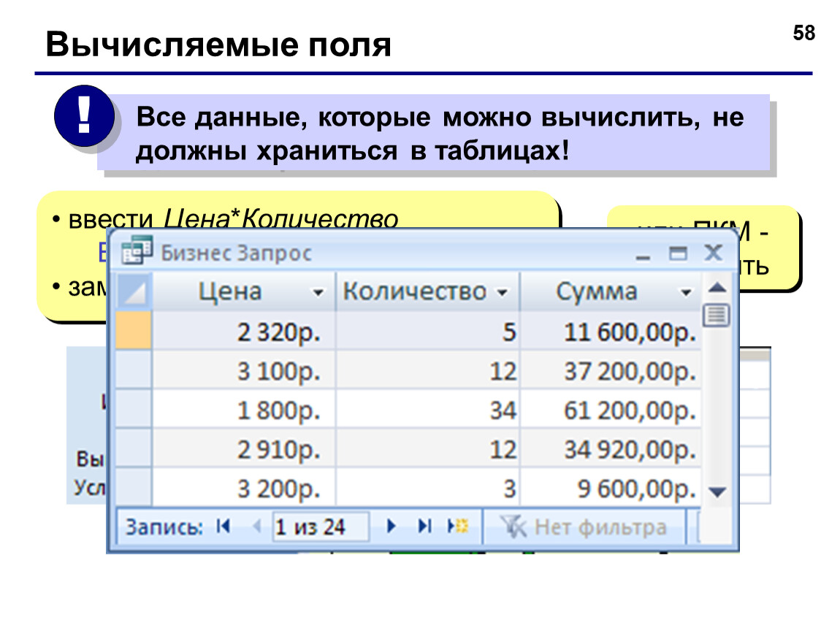The width and height of the screenshot is (840, 631).
Task: Click the blue exclamation mark icon
Action: tap(84, 115)
